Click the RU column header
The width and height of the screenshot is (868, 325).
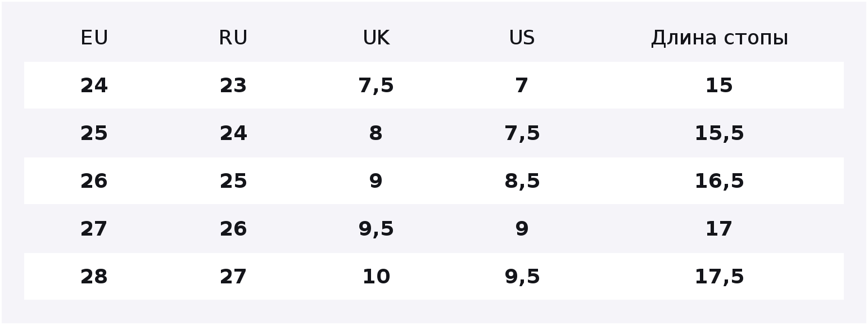coord(233,38)
